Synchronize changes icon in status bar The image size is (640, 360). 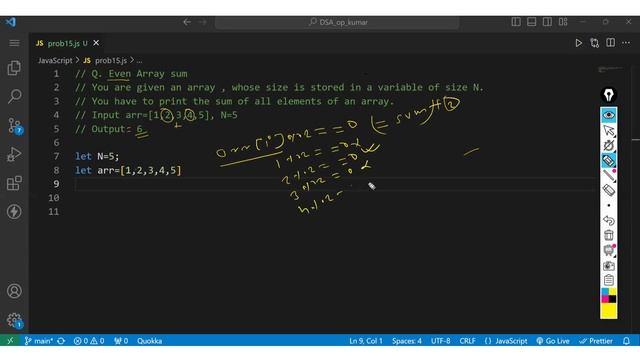pos(61,341)
